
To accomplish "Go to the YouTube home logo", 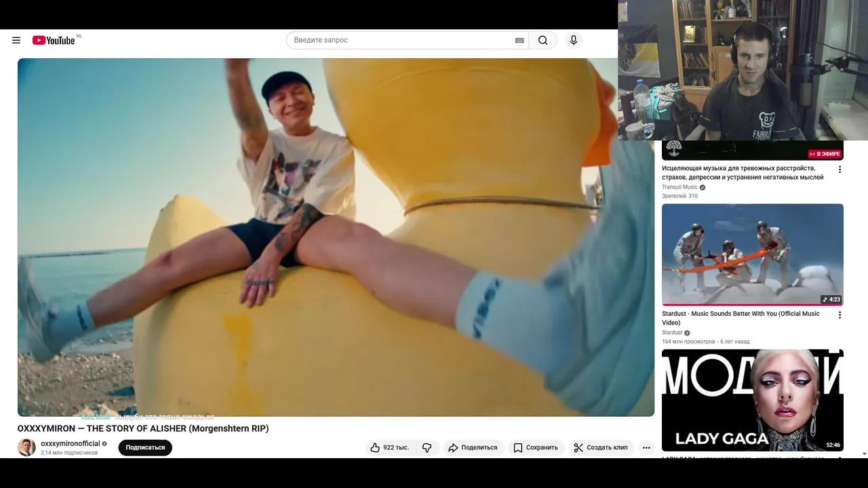I will click(54, 40).
